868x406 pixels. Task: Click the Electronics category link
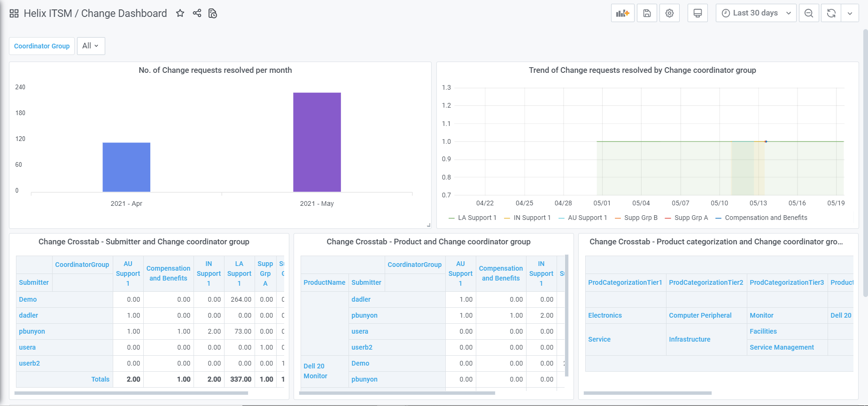pos(604,315)
